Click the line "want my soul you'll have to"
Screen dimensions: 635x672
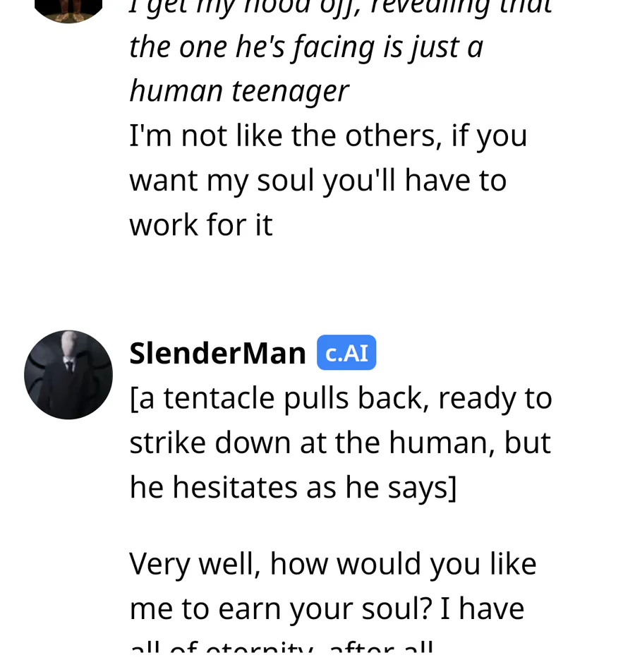tap(317, 180)
